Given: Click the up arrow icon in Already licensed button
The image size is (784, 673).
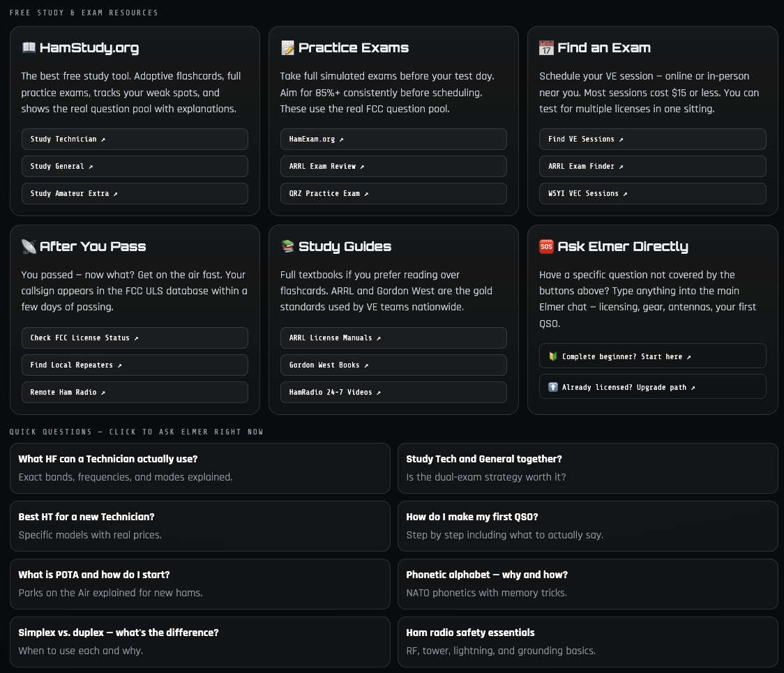Looking at the screenshot, I should point(552,387).
